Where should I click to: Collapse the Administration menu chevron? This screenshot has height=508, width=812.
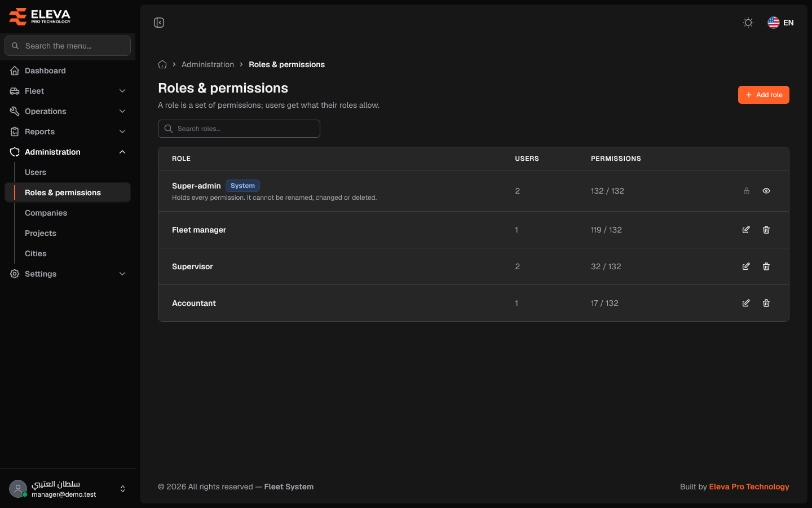click(x=122, y=152)
